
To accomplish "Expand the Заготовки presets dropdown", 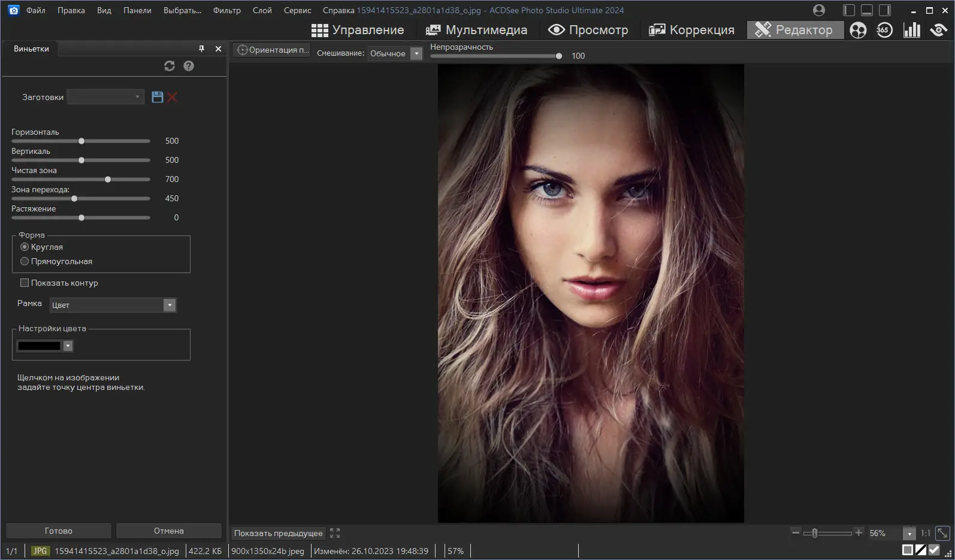I will [x=106, y=97].
